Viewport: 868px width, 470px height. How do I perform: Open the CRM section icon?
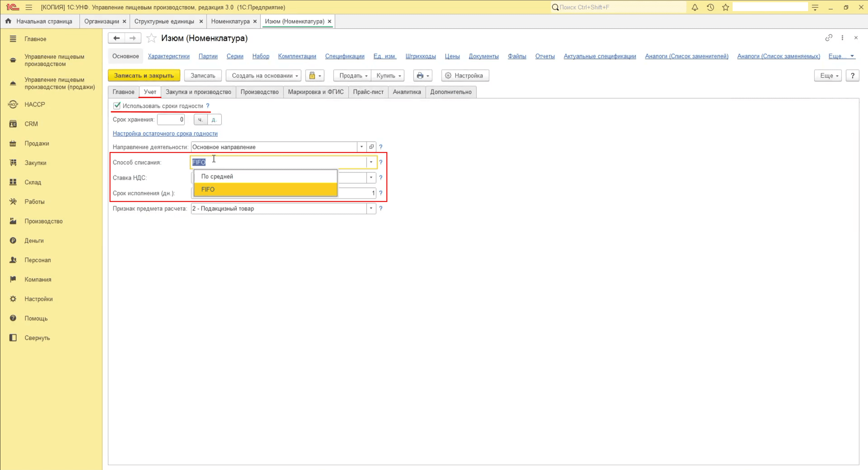click(x=13, y=124)
